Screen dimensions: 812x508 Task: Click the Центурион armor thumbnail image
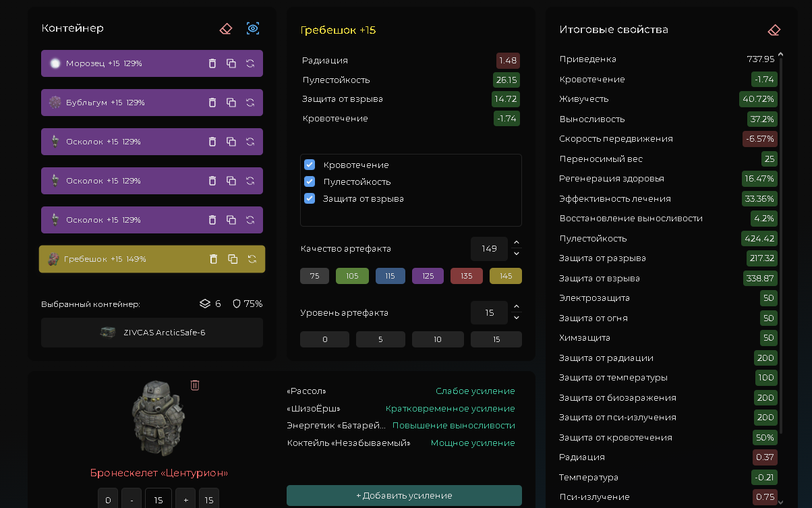[158, 418]
